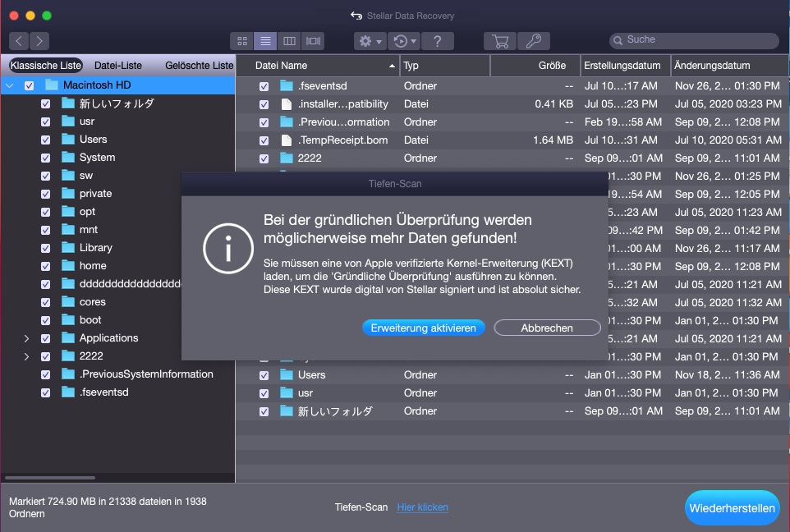Click the Stellar Data Recovery back-arrow title icon
790x532 pixels.
click(x=356, y=16)
